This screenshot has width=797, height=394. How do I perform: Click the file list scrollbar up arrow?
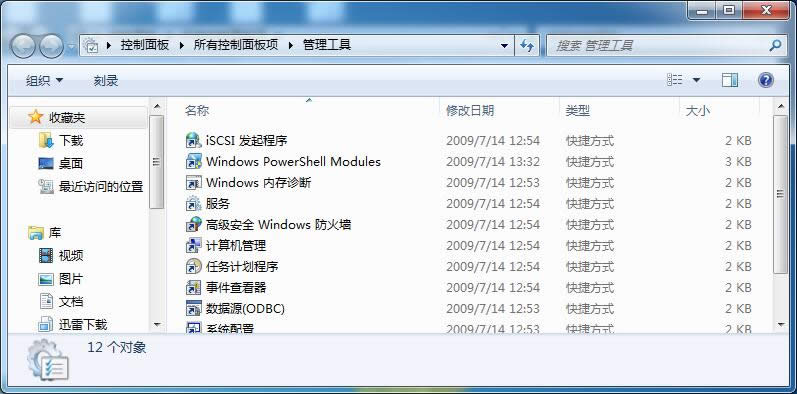[x=781, y=106]
